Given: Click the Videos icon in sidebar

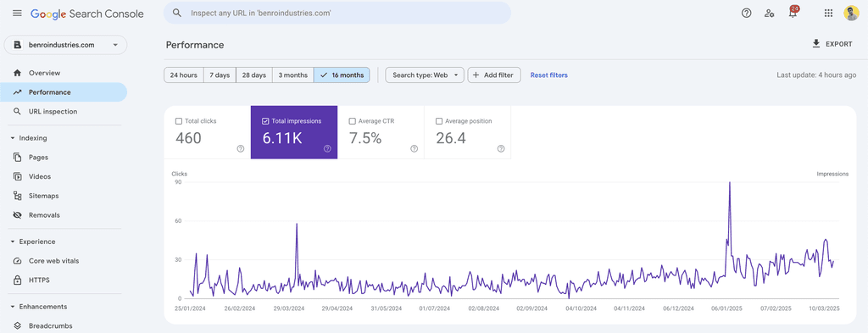Looking at the screenshot, I should [17, 176].
